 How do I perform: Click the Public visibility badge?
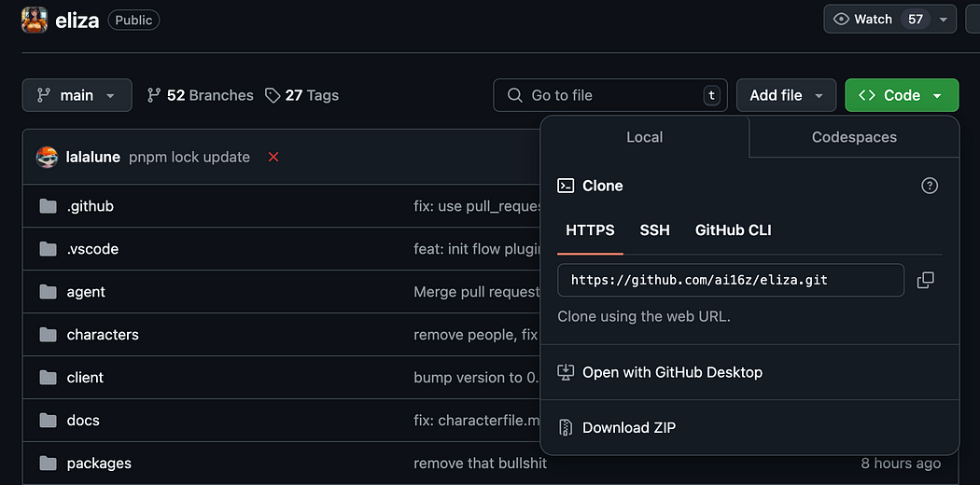(133, 20)
